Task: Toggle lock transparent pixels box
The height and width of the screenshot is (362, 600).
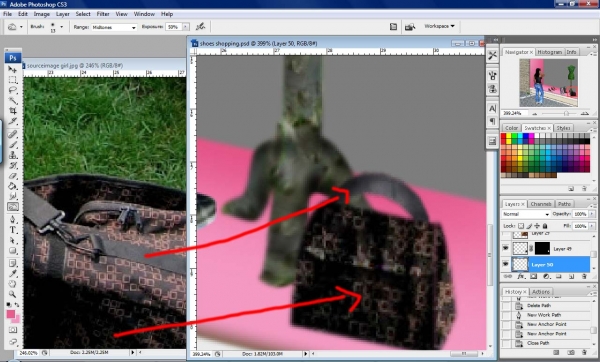Action: coord(521,226)
